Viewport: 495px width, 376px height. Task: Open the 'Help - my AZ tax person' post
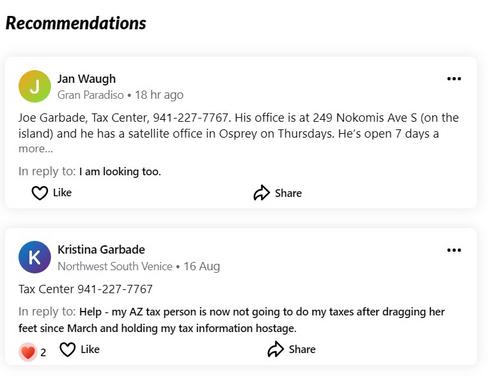(232, 320)
